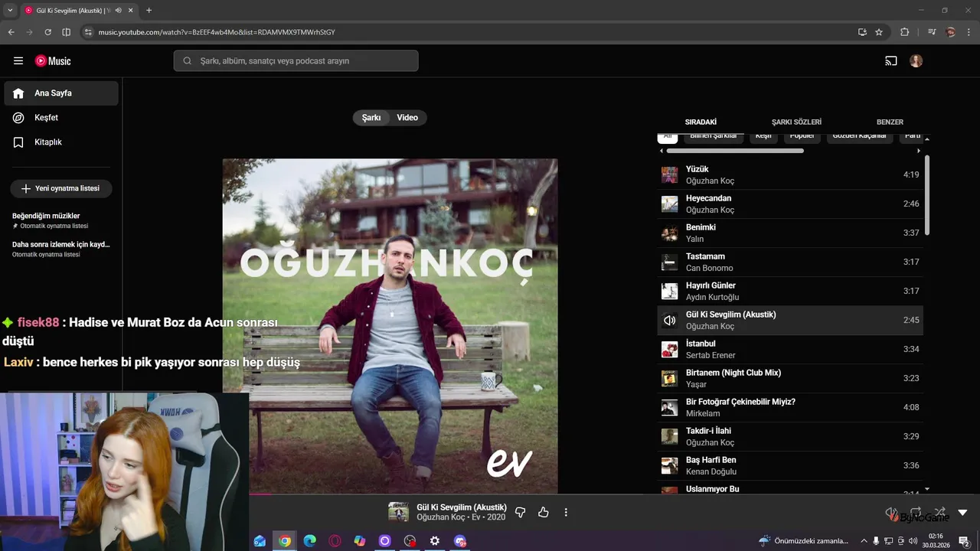Open Kitaplık in the sidebar
980x551 pixels.
(x=61, y=142)
